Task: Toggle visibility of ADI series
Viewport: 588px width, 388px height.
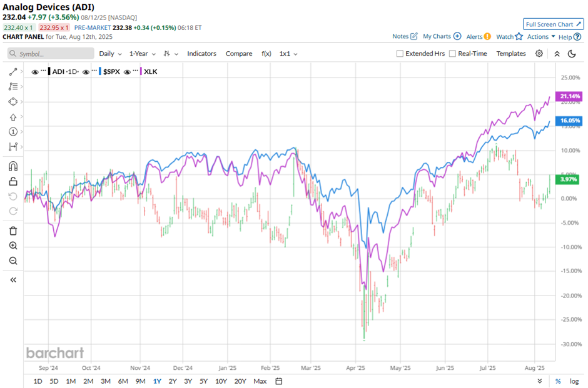Action: tap(35, 71)
